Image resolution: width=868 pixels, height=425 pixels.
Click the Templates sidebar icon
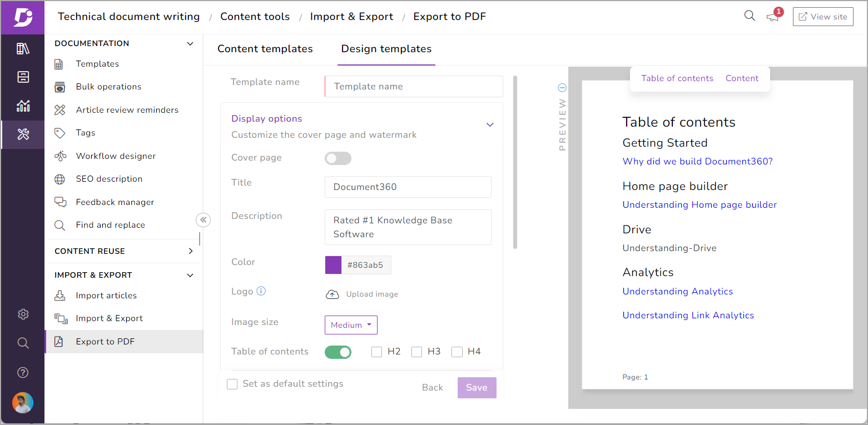tap(59, 64)
